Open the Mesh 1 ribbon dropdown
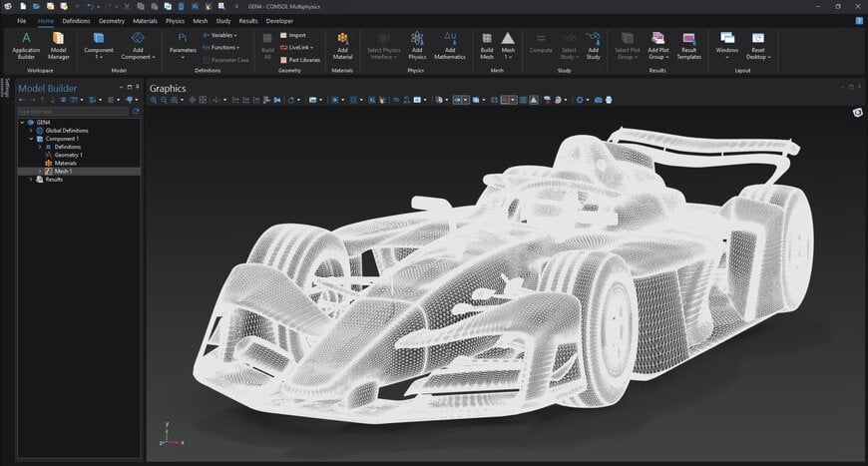Viewport: 868px width, 466px height. (x=508, y=45)
